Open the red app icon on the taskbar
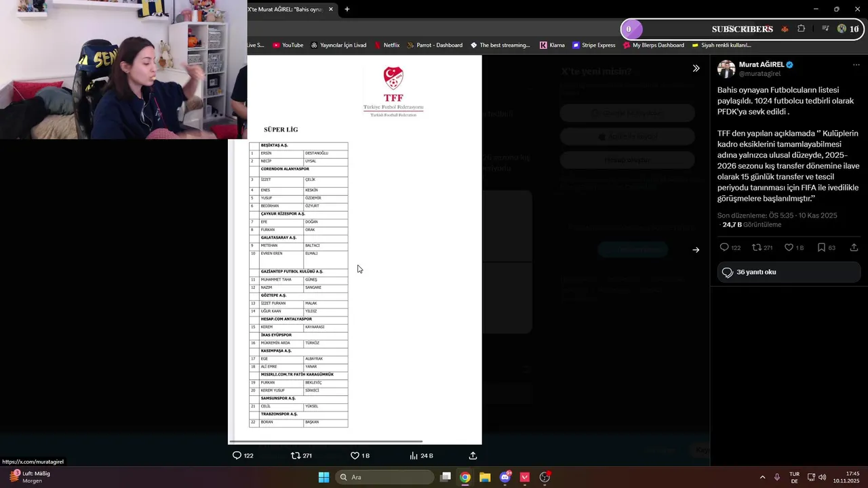868x488 pixels. [x=524, y=477]
